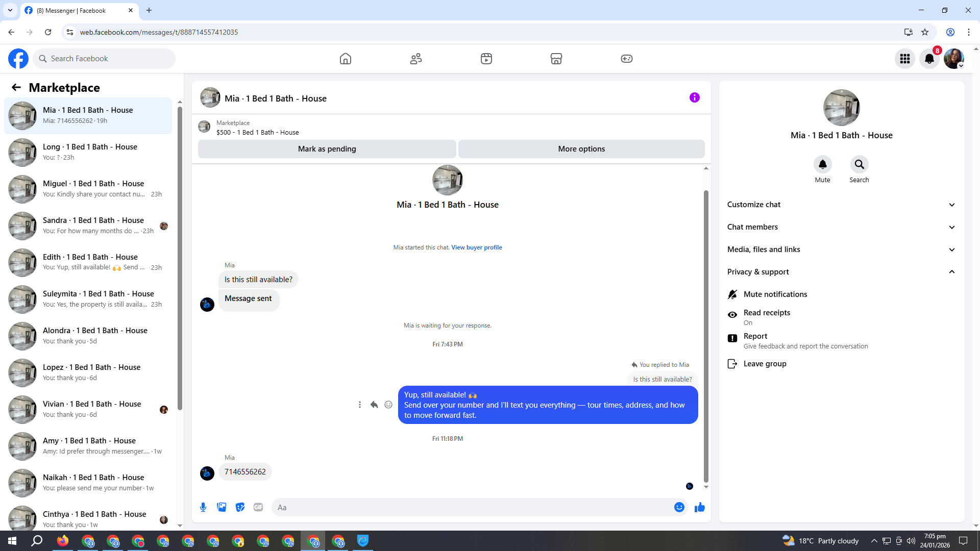This screenshot has height=551, width=980.
Task: Click the Mark as pending button
Action: [327, 149]
